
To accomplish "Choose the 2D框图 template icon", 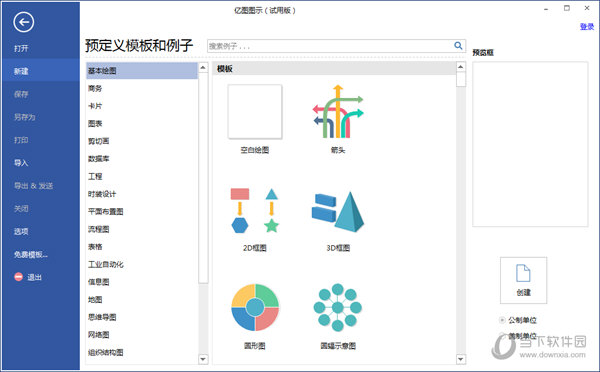I will [x=255, y=210].
